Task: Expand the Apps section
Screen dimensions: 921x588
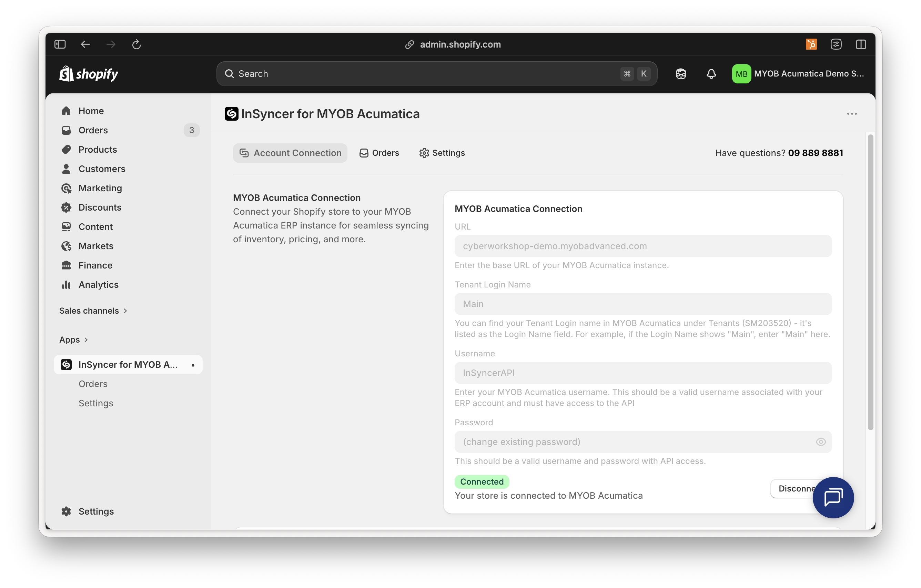Action: 74,339
